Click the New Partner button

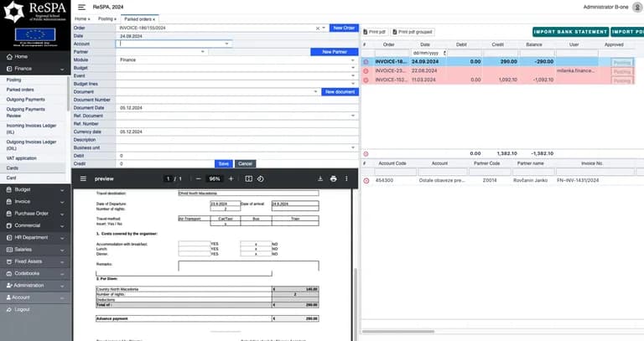(335, 52)
